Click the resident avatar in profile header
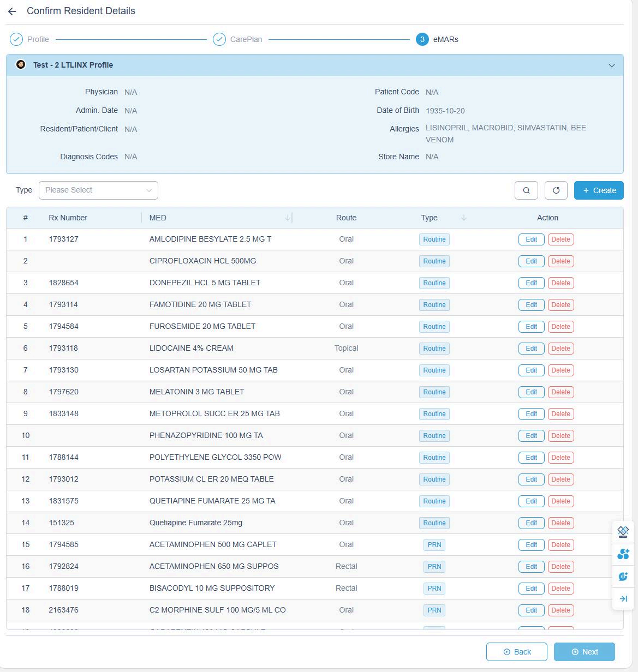 tap(21, 65)
